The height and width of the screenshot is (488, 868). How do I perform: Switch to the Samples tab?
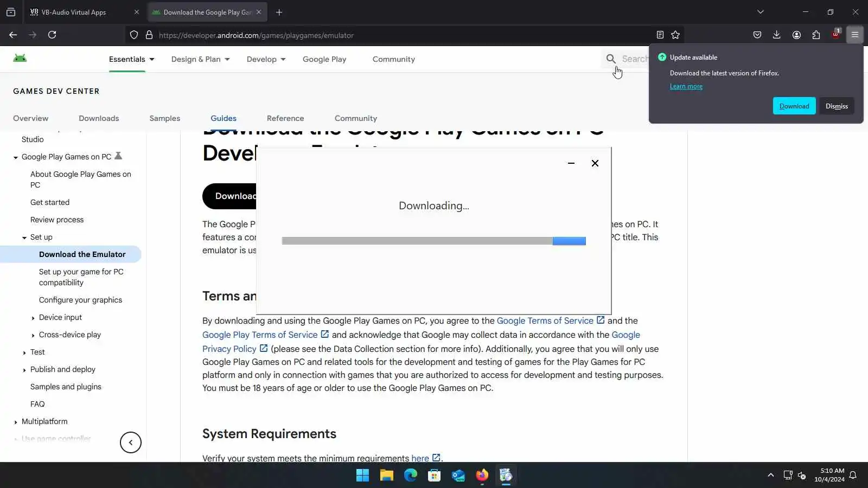164,118
